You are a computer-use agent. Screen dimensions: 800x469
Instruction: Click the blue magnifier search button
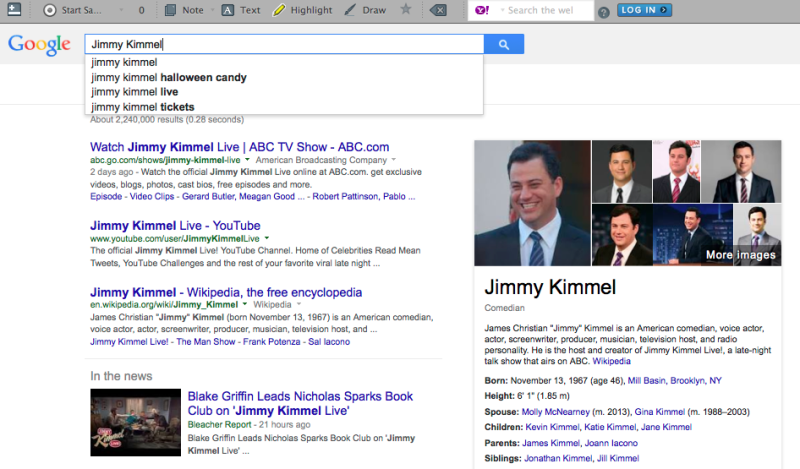[x=504, y=44]
